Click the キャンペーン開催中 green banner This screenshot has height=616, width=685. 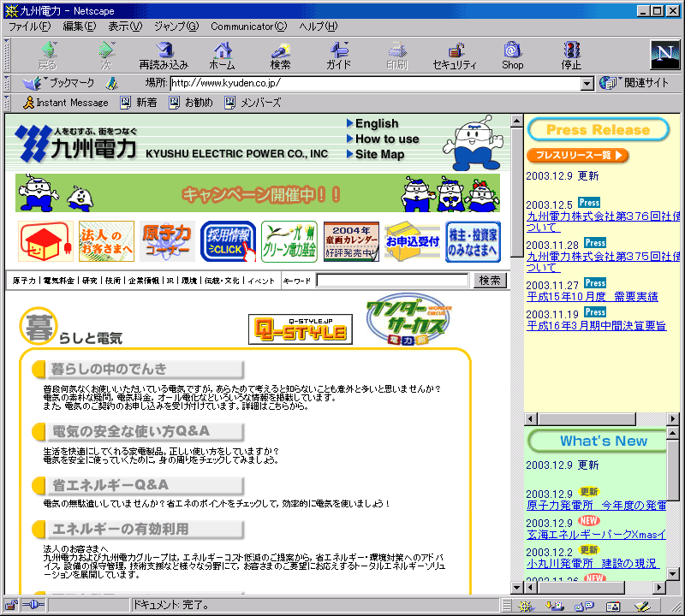coord(258,193)
